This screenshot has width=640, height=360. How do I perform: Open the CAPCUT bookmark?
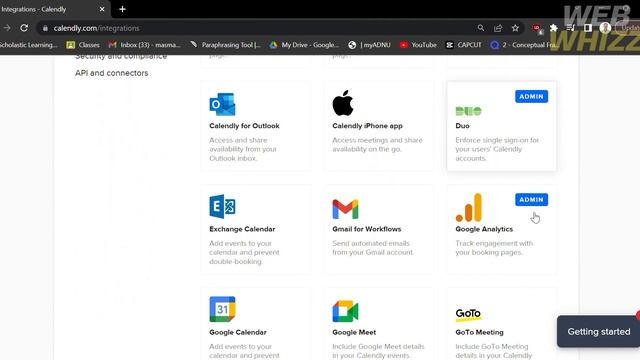coord(464,45)
